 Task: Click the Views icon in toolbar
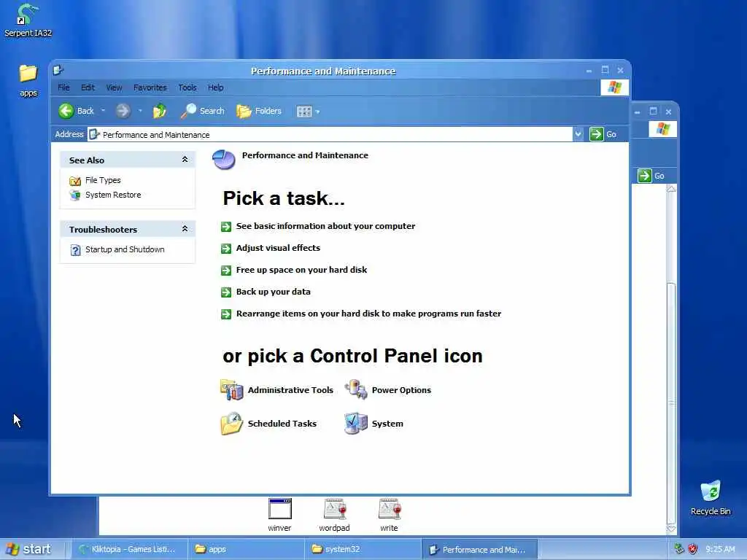pyautogui.click(x=304, y=112)
